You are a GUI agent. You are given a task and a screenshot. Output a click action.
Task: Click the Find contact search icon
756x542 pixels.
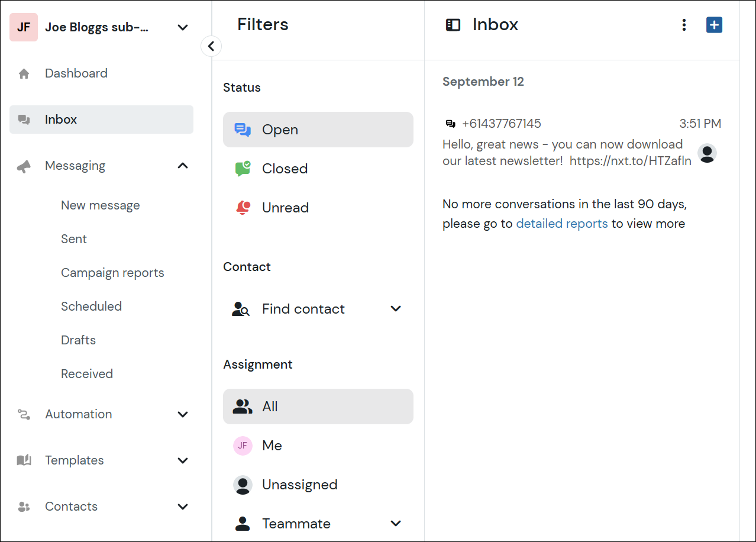(241, 308)
